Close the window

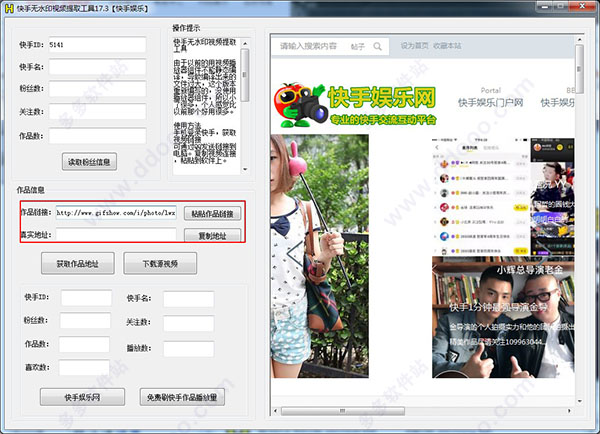[582, 6]
